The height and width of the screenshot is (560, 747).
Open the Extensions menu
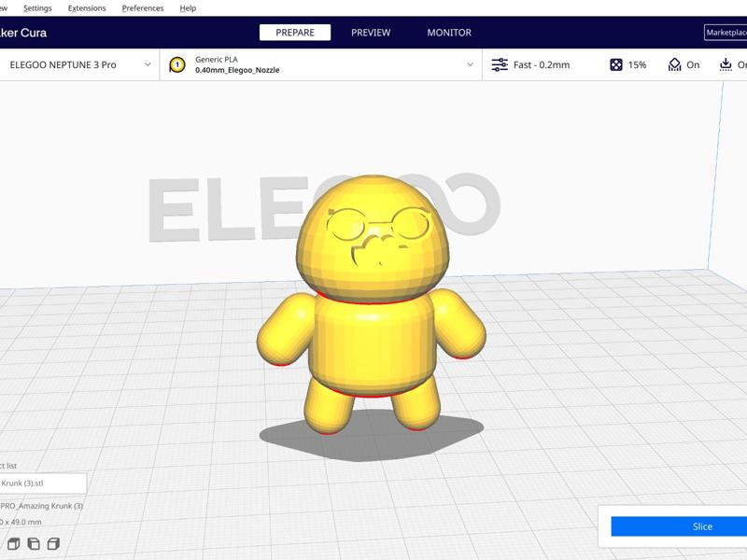pos(87,8)
